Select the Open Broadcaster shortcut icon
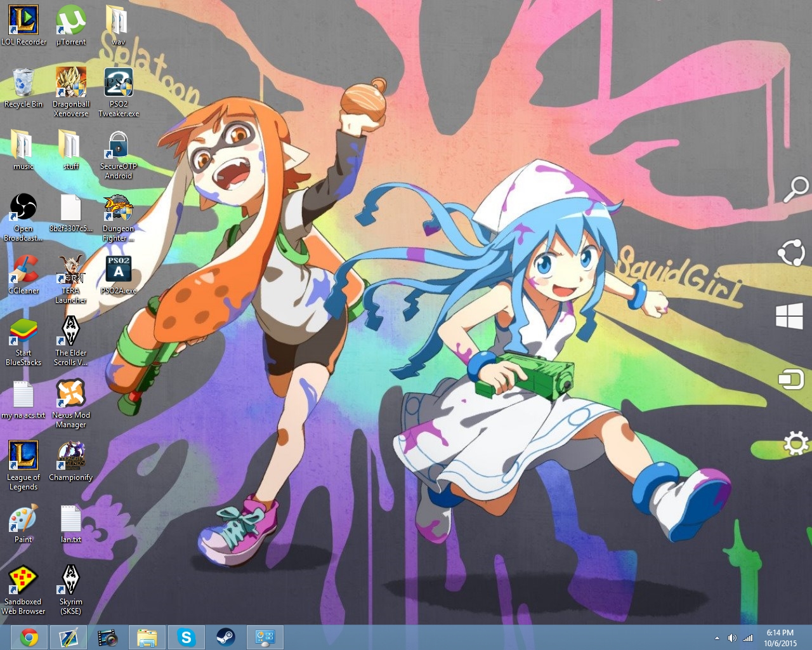 pyautogui.click(x=23, y=216)
